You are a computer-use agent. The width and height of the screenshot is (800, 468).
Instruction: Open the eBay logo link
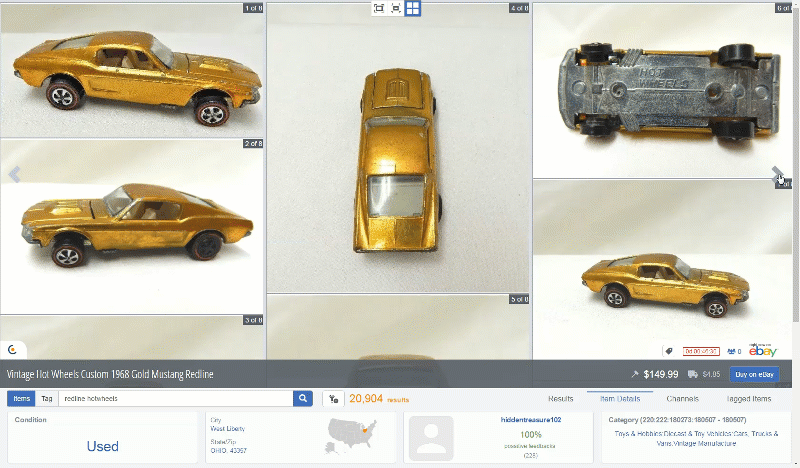click(x=763, y=350)
